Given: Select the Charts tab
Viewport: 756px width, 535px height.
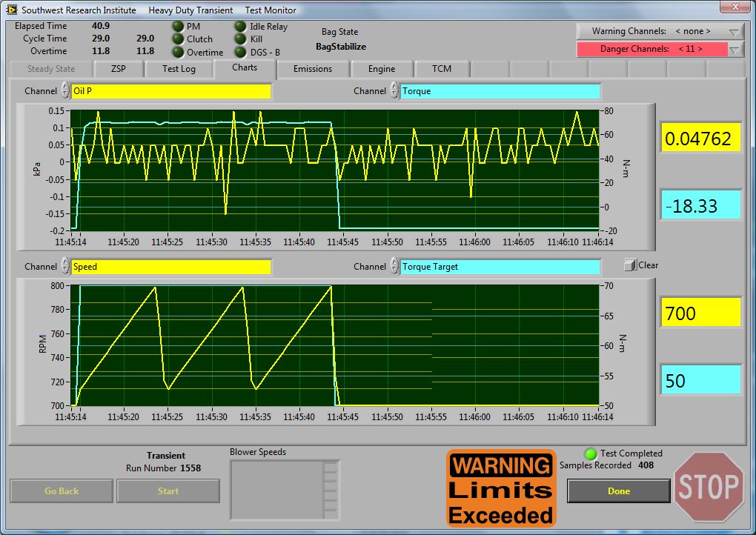Looking at the screenshot, I should coord(245,68).
